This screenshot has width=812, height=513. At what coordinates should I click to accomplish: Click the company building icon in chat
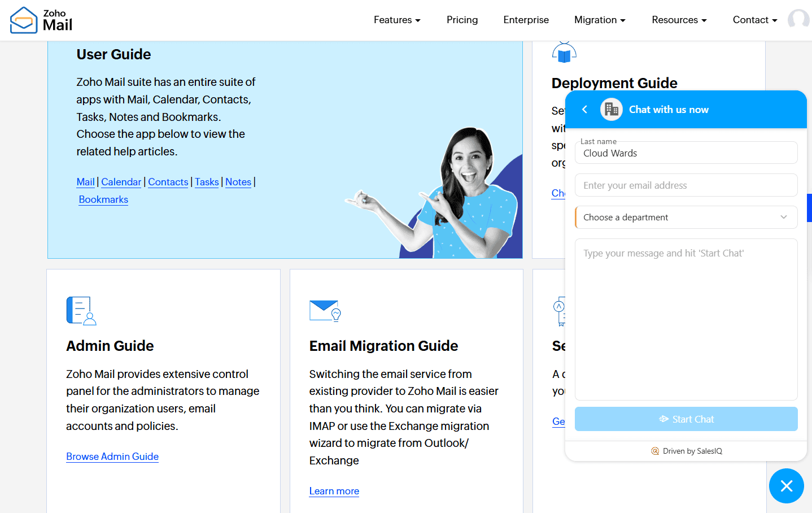(611, 110)
